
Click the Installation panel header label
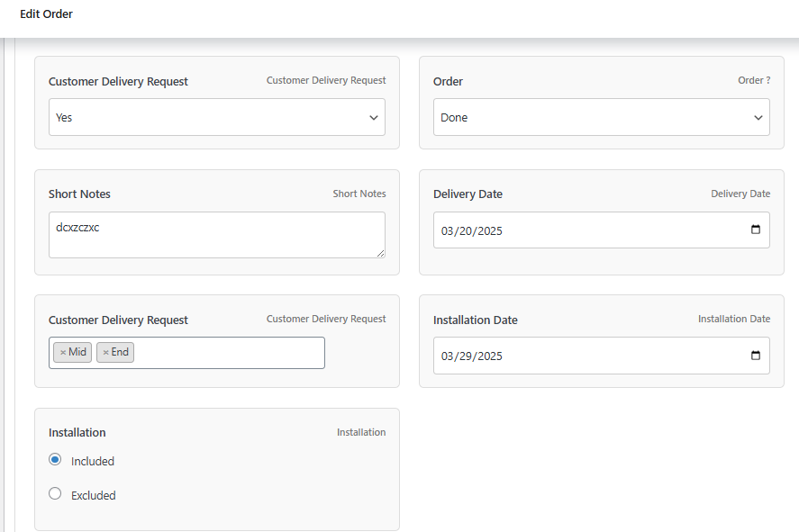[77, 432]
